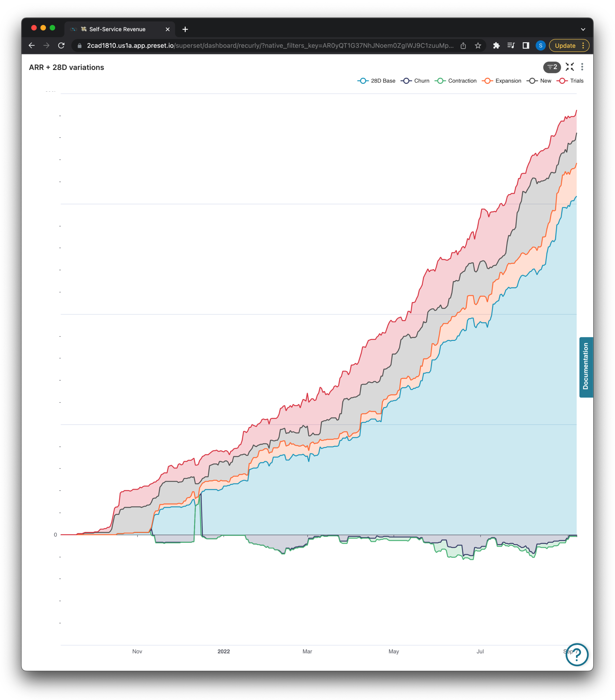
Task: Open chart three-dot options menu
Action: (x=582, y=67)
